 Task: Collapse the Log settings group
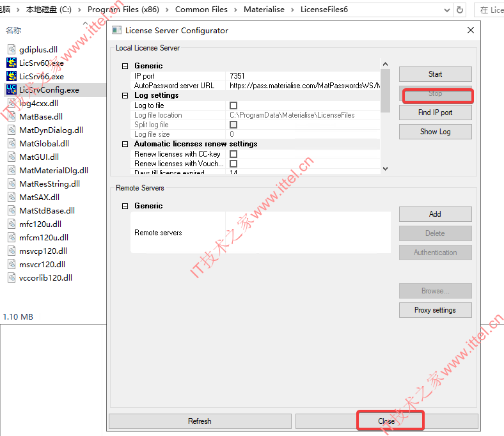pyautogui.click(x=125, y=95)
